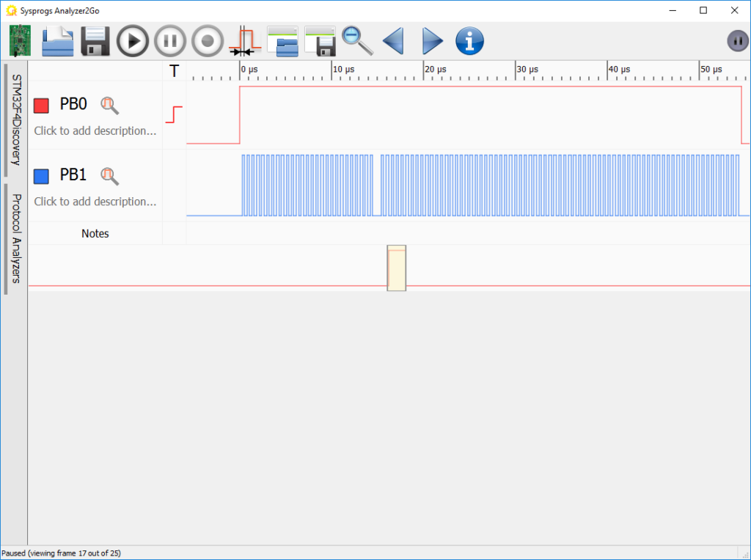The height and width of the screenshot is (560, 751).
Task: Click the 0 µs time ruler mark
Action: [249, 70]
